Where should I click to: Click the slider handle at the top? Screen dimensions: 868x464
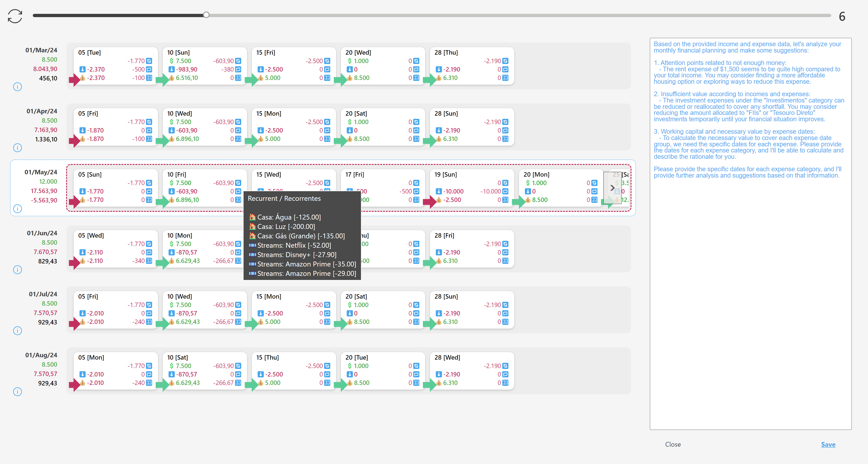tap(206, 15)
